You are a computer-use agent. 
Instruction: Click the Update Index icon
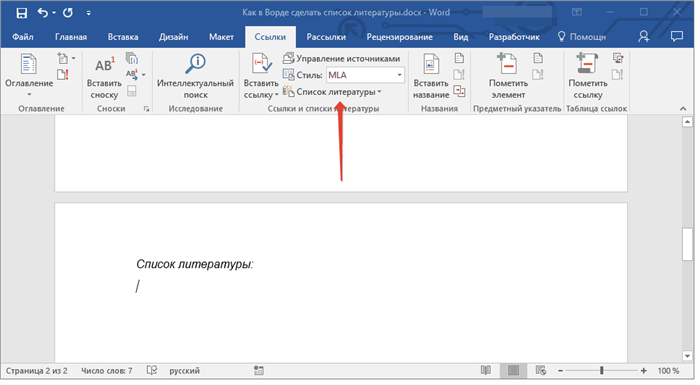pyautogui.click(x=538, y=75)
